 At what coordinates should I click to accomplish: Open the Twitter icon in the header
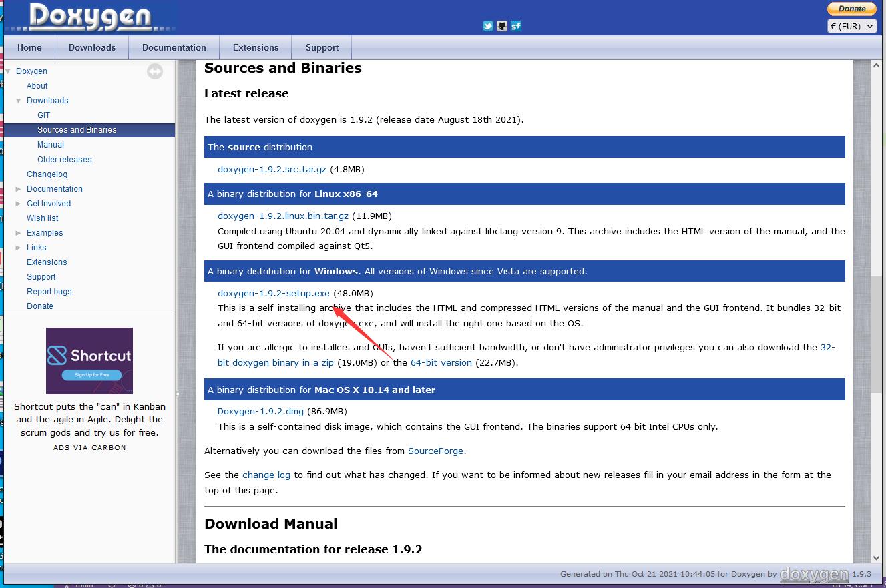pyautogui.click(x=488, y=26)
